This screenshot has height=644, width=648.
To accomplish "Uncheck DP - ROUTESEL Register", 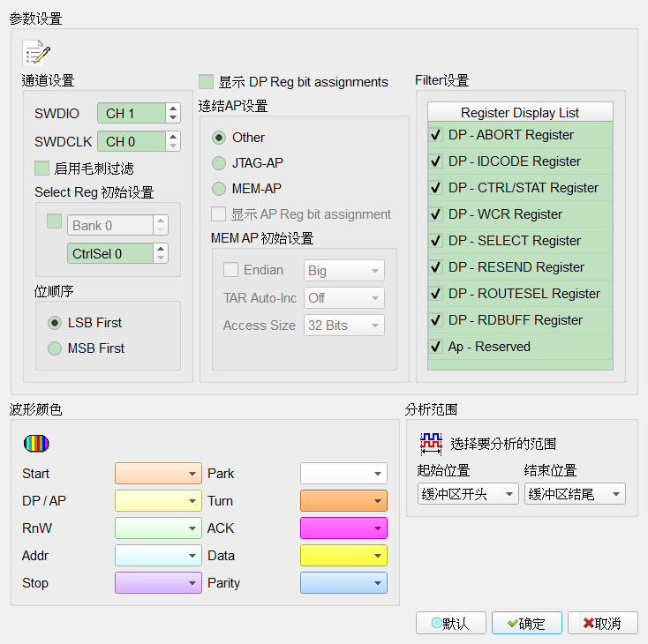I will click(x=435, y=293).
